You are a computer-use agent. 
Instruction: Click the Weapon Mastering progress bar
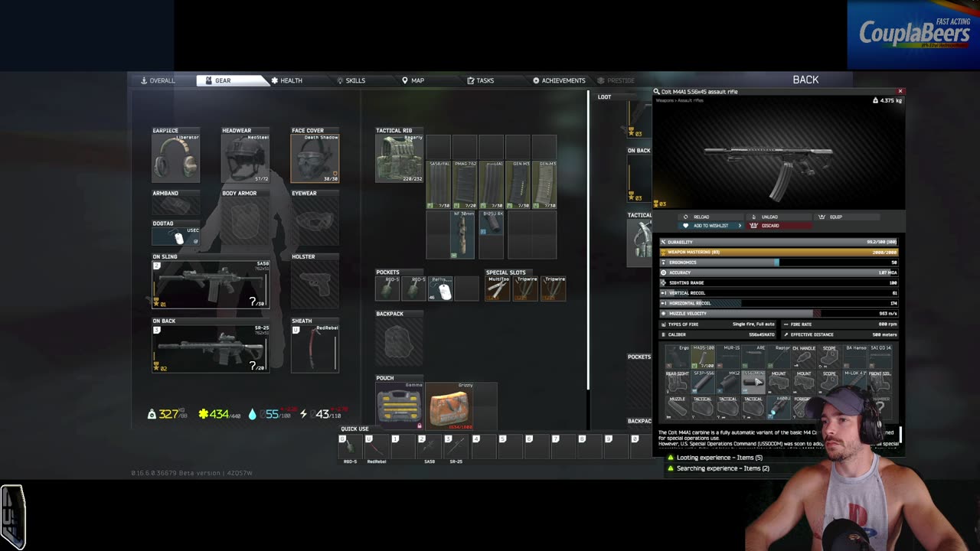coord(779,252)
